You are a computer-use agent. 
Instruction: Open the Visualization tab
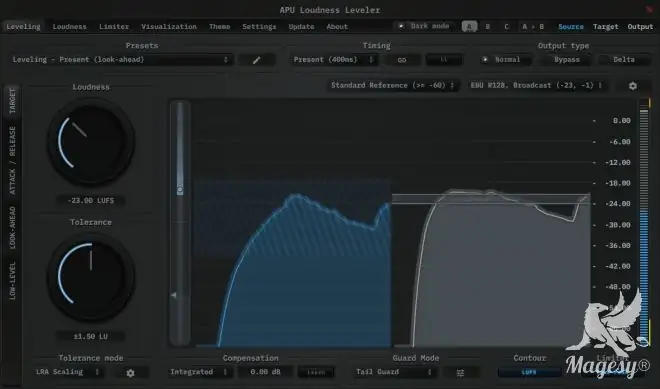169,27
